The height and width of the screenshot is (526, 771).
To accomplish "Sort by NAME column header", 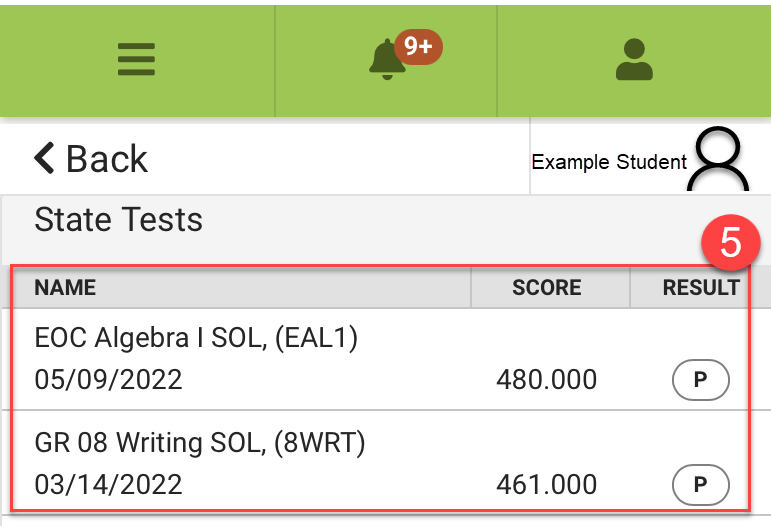I will (x=65, y=288).
